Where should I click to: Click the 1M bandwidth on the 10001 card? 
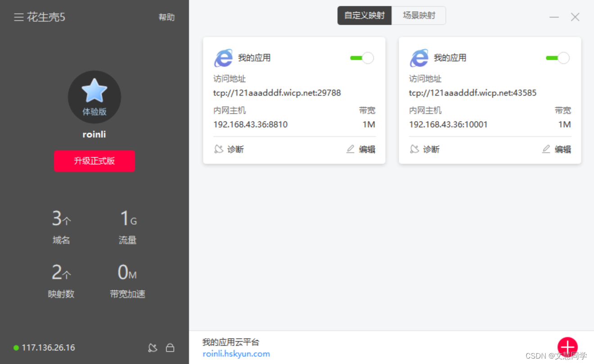tap(565, 124)
